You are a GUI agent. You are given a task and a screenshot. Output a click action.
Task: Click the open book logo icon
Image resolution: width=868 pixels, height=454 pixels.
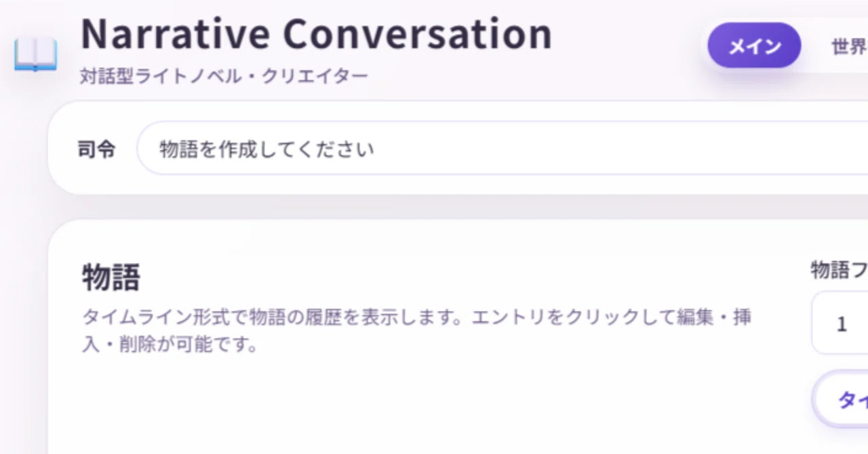35,54
